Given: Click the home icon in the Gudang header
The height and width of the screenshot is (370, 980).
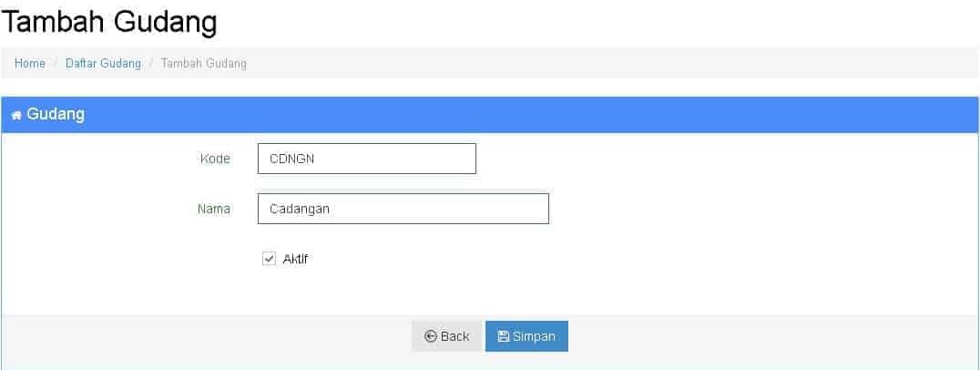Looking at the screenshot, I should (x=17, y=115).
